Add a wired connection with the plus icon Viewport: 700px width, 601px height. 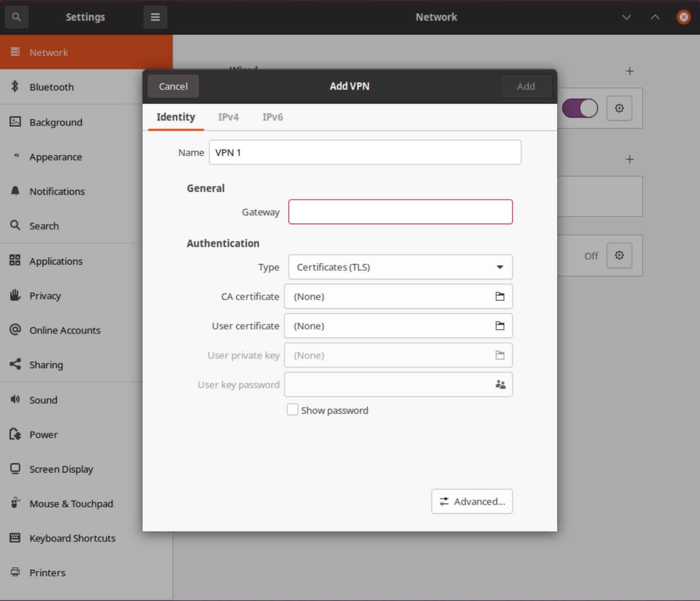coord(629,71)
